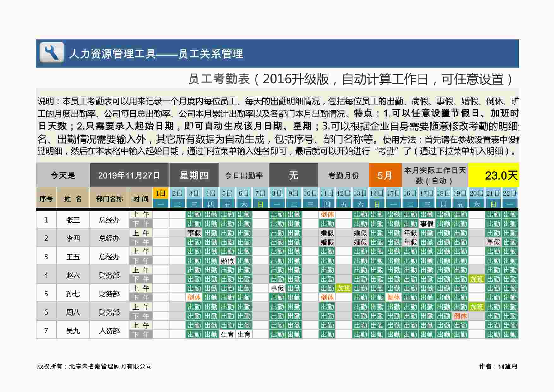Select the name cell 吴九
The width and height of the screenshot is (554, 392).
tap(73, 330)
